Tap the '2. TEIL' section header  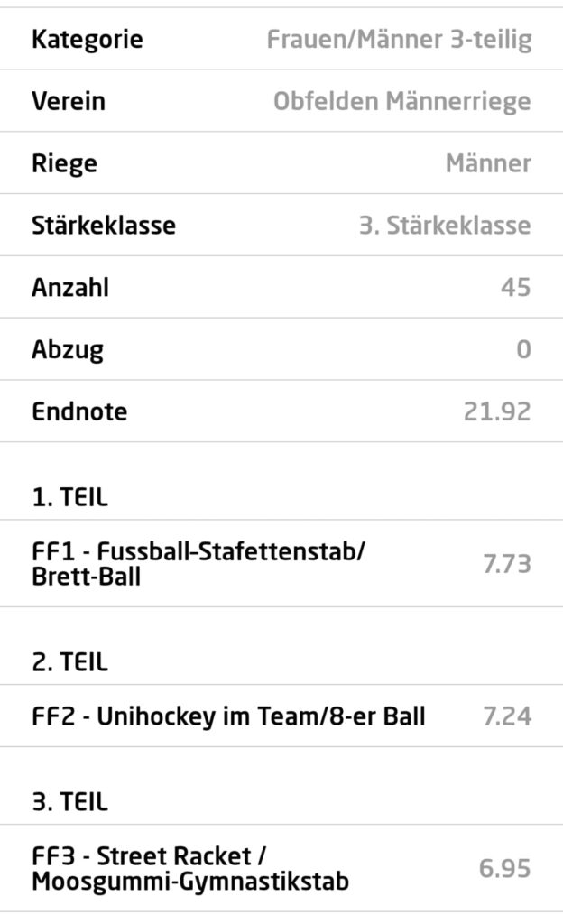click(x=69, y=662)
